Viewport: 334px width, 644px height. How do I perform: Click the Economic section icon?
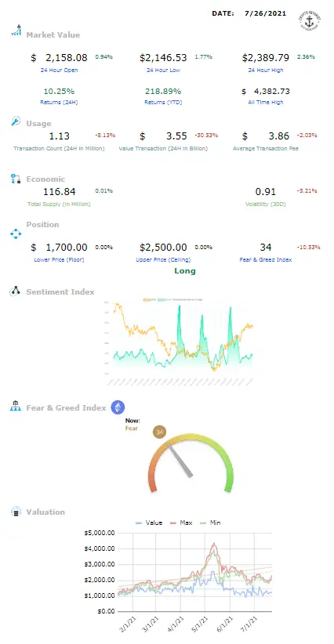(x=16, y=179)
